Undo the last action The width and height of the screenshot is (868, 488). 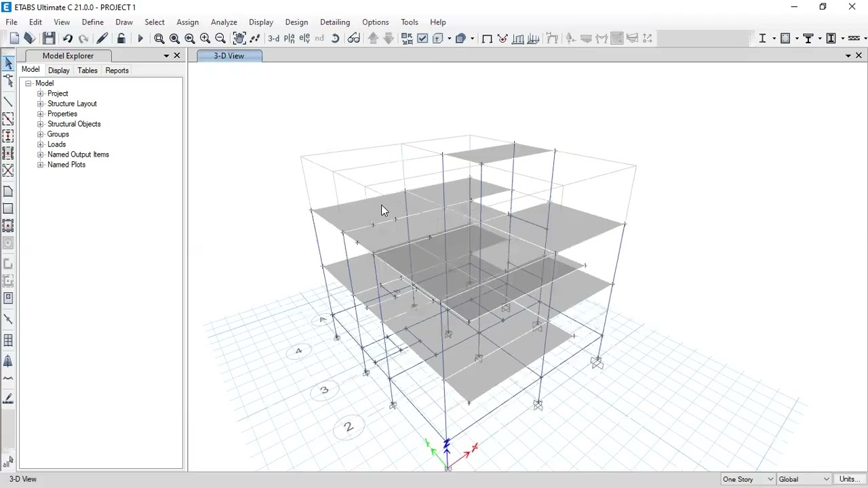68,39
